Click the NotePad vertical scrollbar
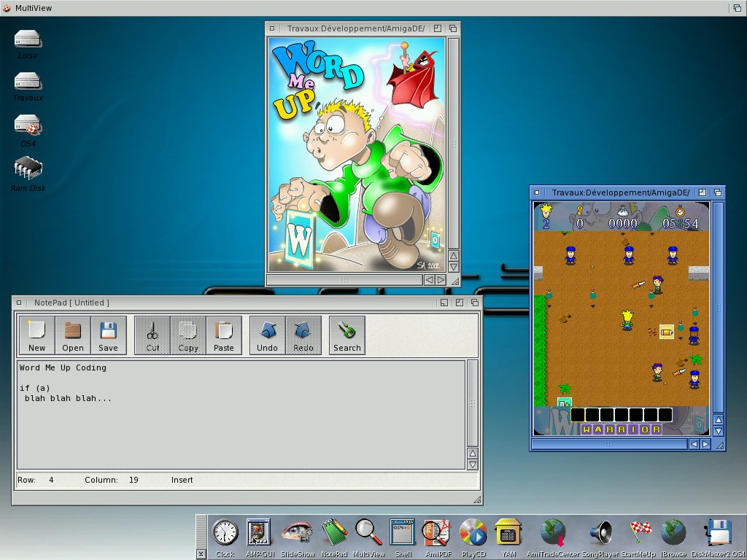The height and width of the screenshot is (560, 747). [473, 404]
